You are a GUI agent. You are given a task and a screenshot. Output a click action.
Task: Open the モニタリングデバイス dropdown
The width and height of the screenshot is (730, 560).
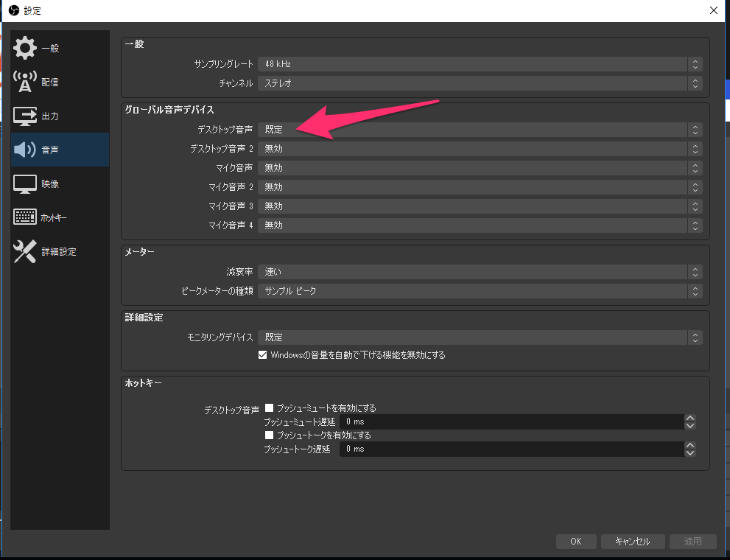(480, 337)
